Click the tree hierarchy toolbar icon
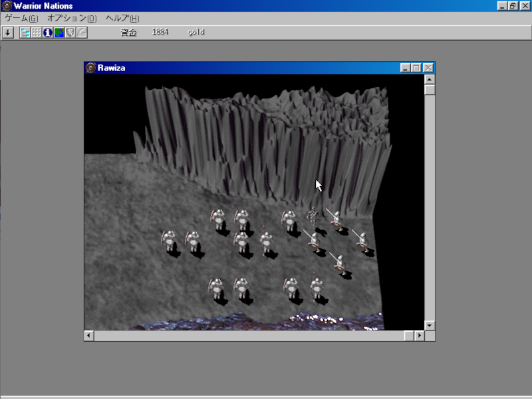This screenshot has height=399, width=532. pyautogui.click(x=25, y=33)
